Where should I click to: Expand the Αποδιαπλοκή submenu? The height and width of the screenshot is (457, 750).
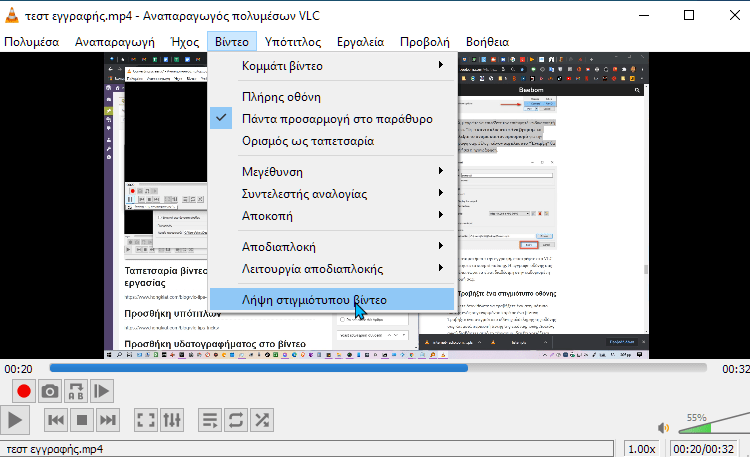(332, 246)
